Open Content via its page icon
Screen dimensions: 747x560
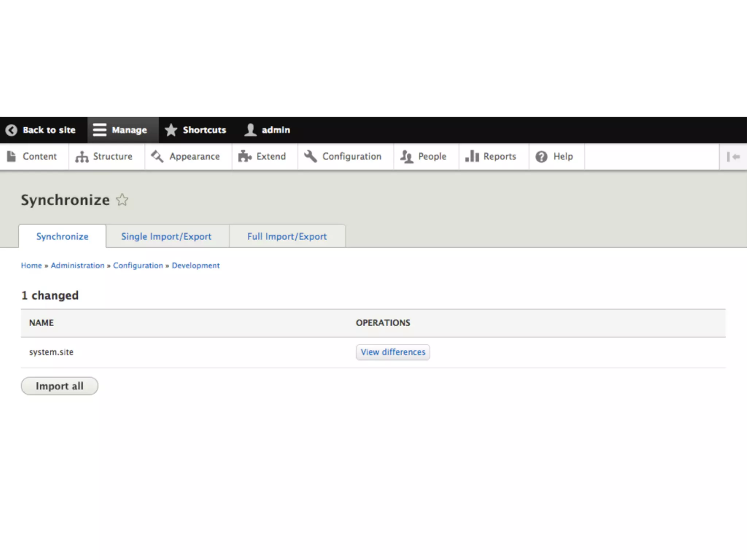12,156
